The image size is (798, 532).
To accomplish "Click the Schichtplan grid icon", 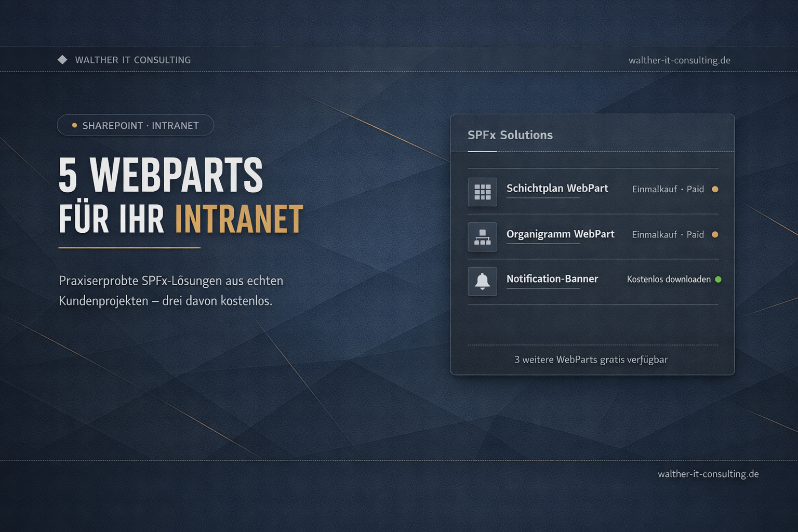I will 482,192.
